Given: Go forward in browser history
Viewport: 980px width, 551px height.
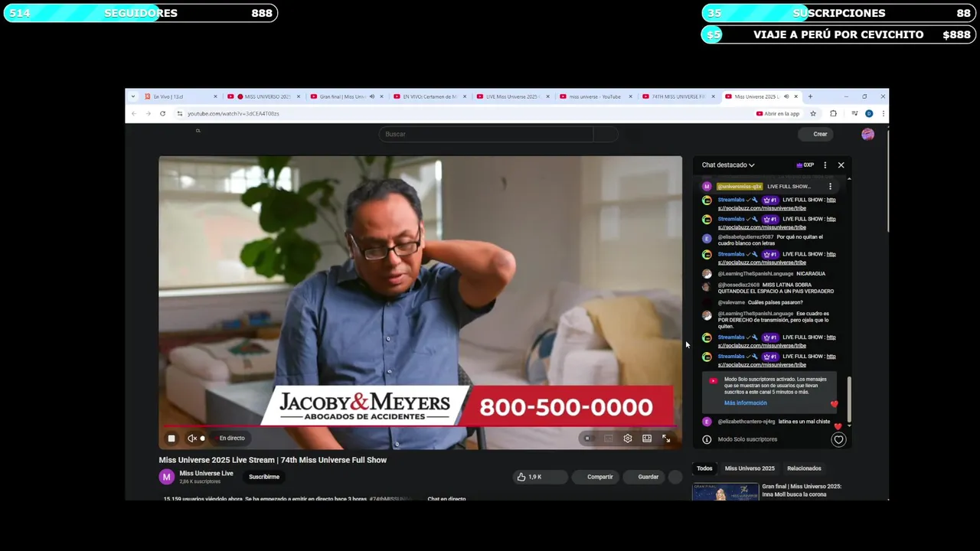Looking at the screenshot, I should pos(148,113).
